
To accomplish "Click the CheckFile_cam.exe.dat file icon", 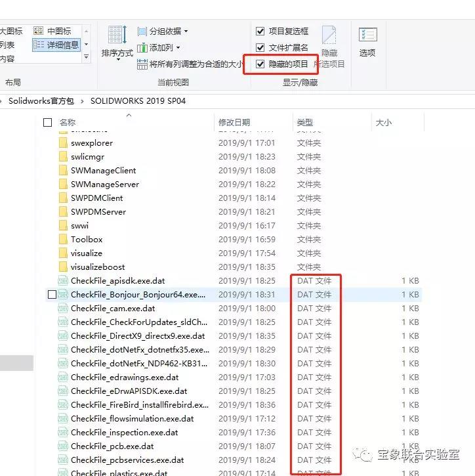I will point(63,308).
